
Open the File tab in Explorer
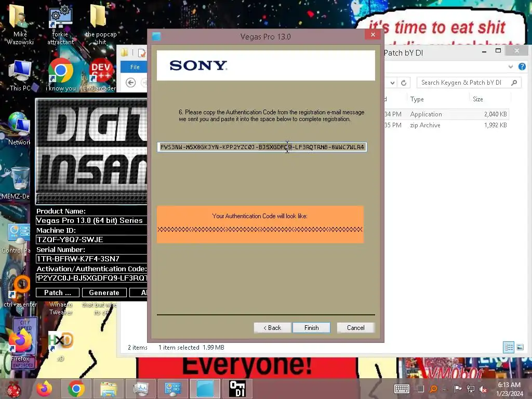135,67
